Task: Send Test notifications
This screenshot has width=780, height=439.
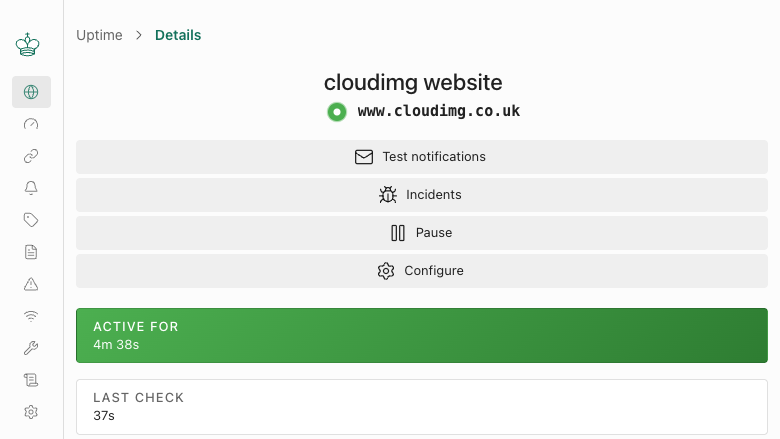Action: pyautogui.click(x=422, y=157)
